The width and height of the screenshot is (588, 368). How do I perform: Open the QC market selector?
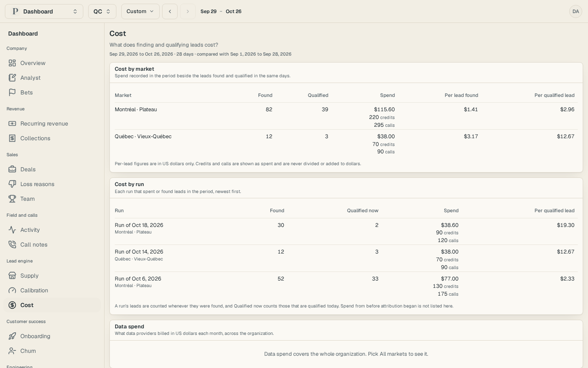tap(102, 11)
